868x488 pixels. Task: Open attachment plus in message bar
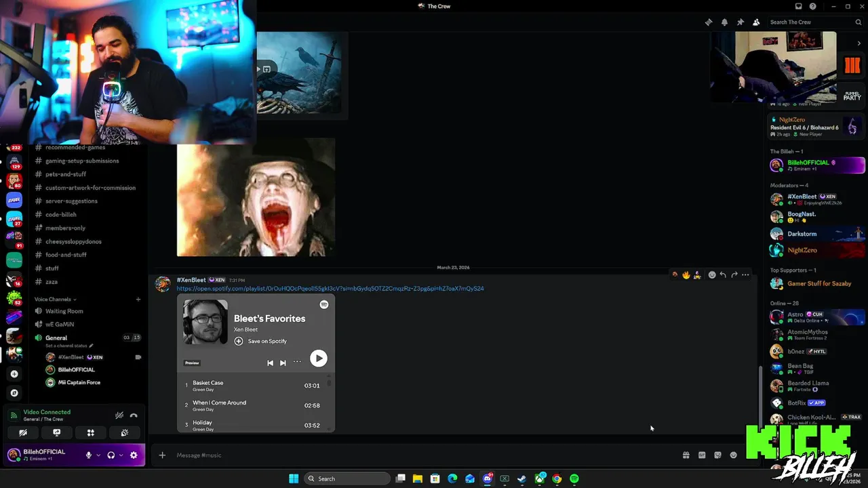coord(162,455)
